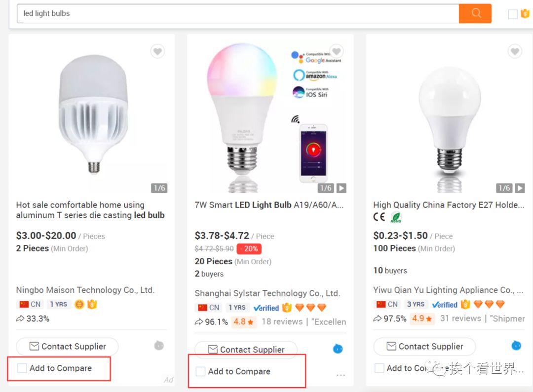Open the three-dots menu on Smart bulb card
This screenshot has width=533, height=392.
click(x=341, y=375)
